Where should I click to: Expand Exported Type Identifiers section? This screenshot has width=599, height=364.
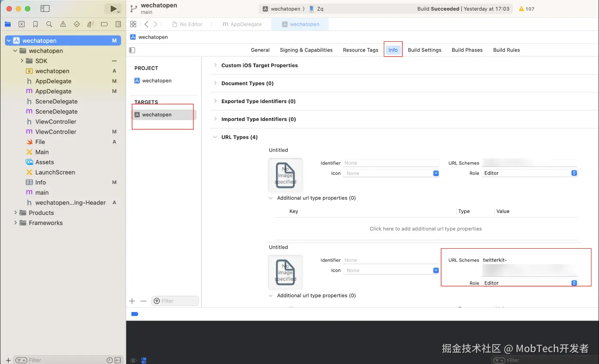pyautogui.click(x=215, y=101)
